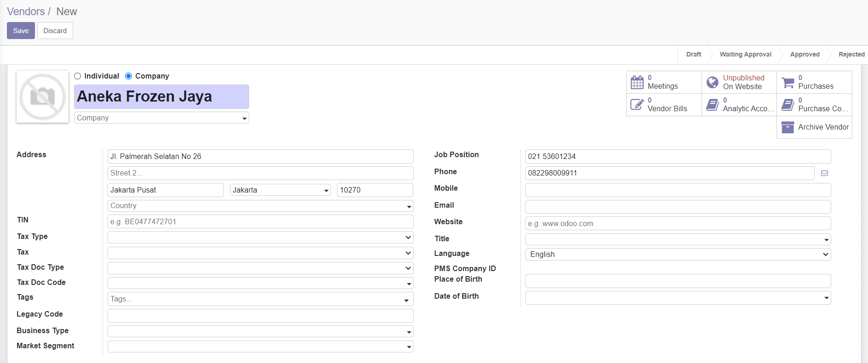868x363 pixels.
Task: Open the Tags dropdown field
Action: coord(260,299)
